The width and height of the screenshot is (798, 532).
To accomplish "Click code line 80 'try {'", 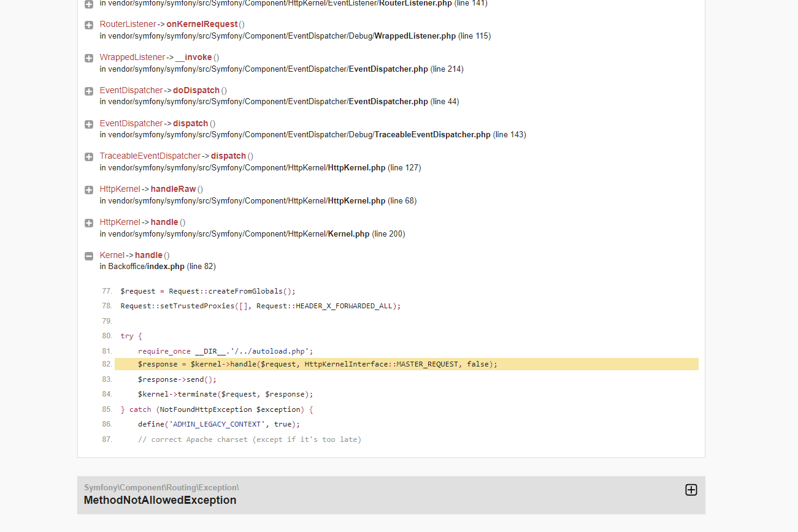I will tap(131, 336).
